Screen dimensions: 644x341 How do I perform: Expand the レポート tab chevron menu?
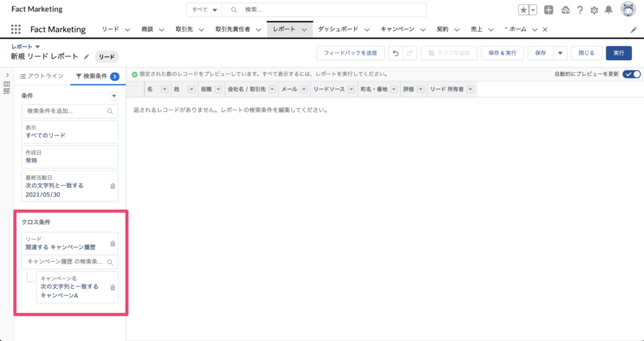(x=304, y=30)
